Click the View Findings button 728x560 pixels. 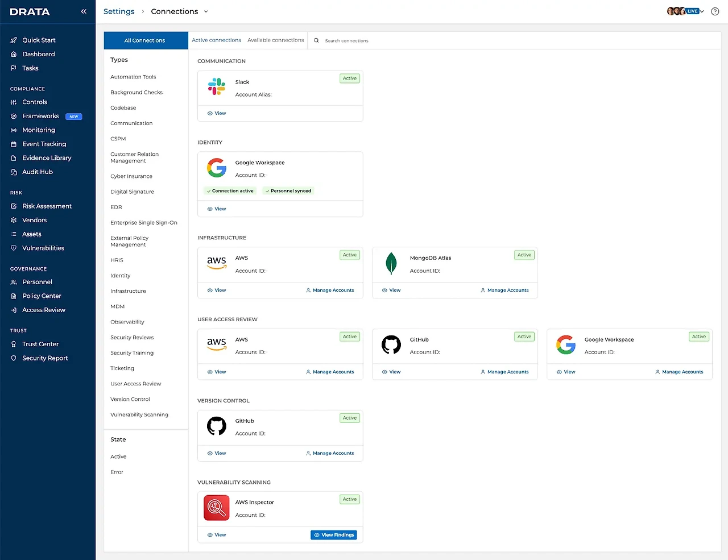334,535
